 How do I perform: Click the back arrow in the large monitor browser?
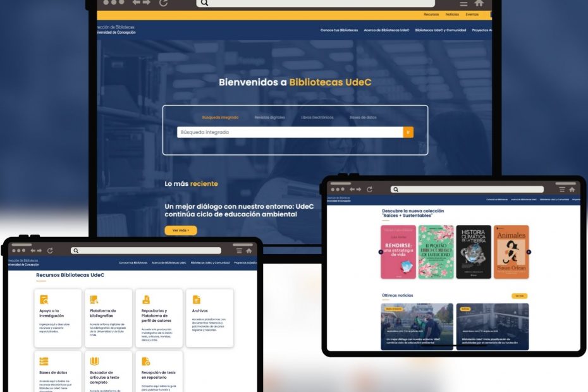136,3
